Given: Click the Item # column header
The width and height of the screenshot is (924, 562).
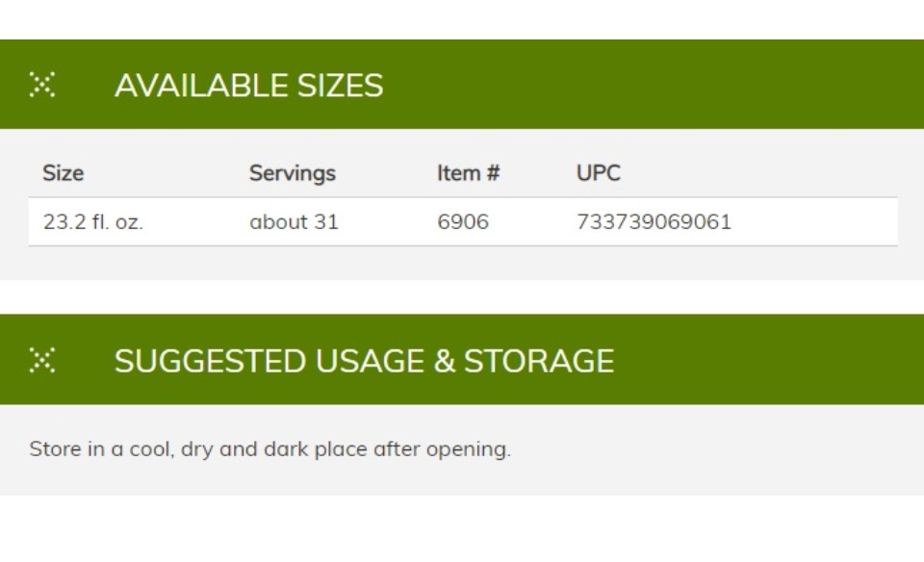Looking at the screenshot, I should (x=469, y=173).
